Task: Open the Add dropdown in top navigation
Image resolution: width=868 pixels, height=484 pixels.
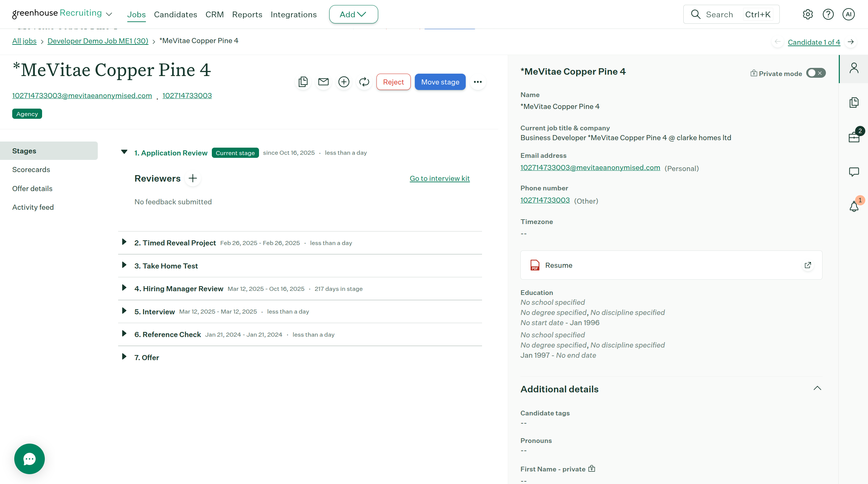Action: click(353, 14)
